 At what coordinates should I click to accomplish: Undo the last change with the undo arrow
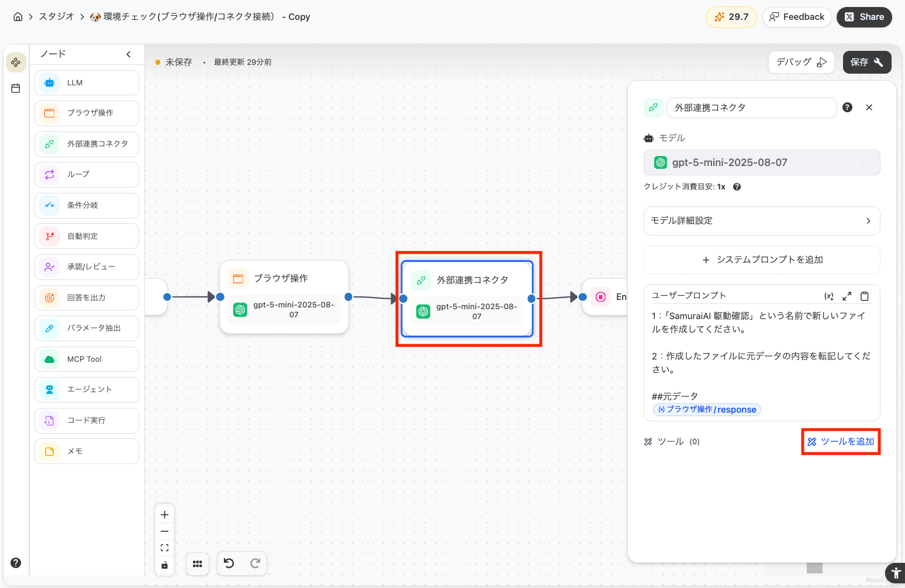(x=229, y=563)
